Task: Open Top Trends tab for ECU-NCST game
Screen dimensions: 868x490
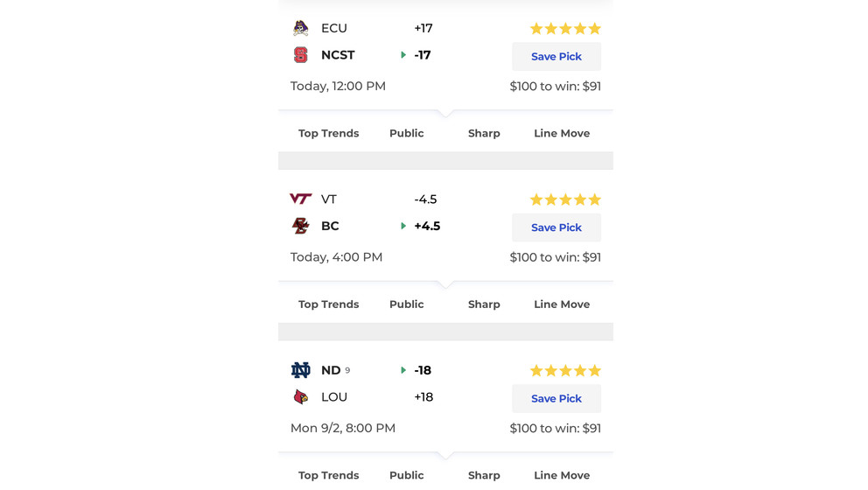Action: [x=329, y=133]
